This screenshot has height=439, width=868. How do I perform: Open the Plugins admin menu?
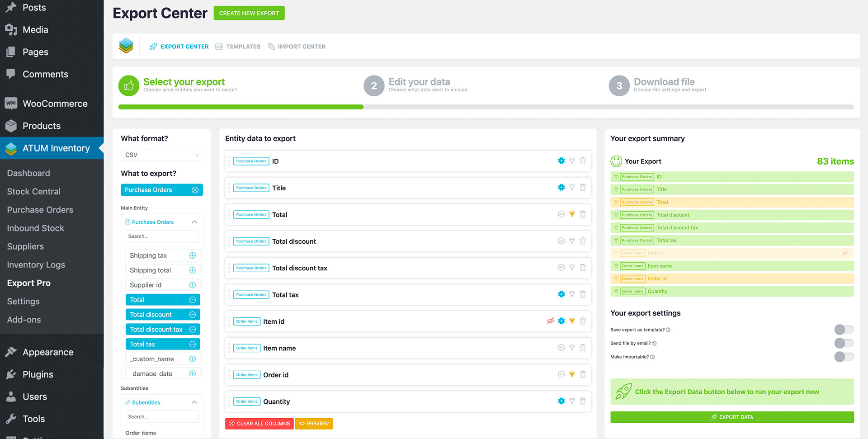(x=38, y=374)
